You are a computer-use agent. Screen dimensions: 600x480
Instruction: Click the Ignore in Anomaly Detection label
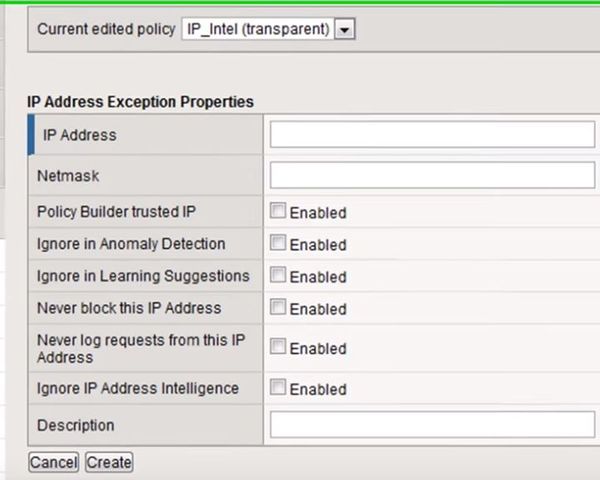(x=131, y=244)
